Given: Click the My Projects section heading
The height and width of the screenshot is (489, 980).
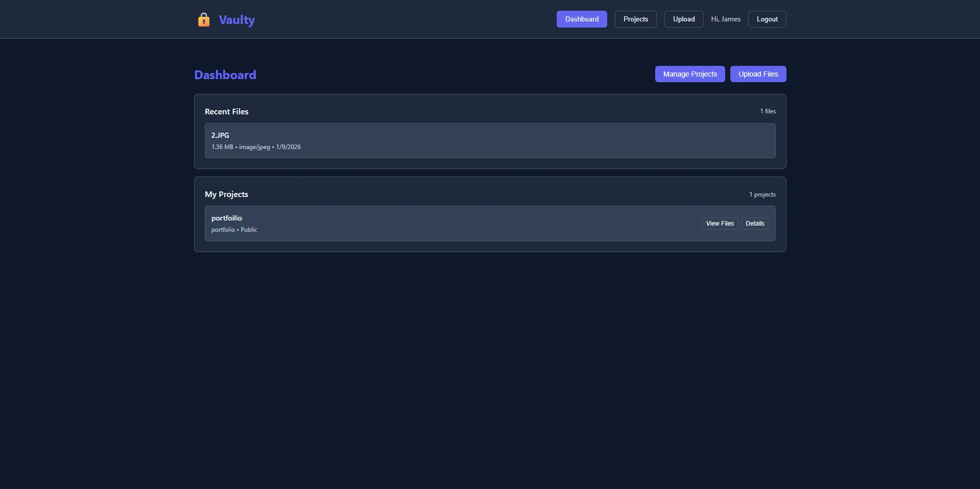Looking at the screenshot, I should 226,194.
